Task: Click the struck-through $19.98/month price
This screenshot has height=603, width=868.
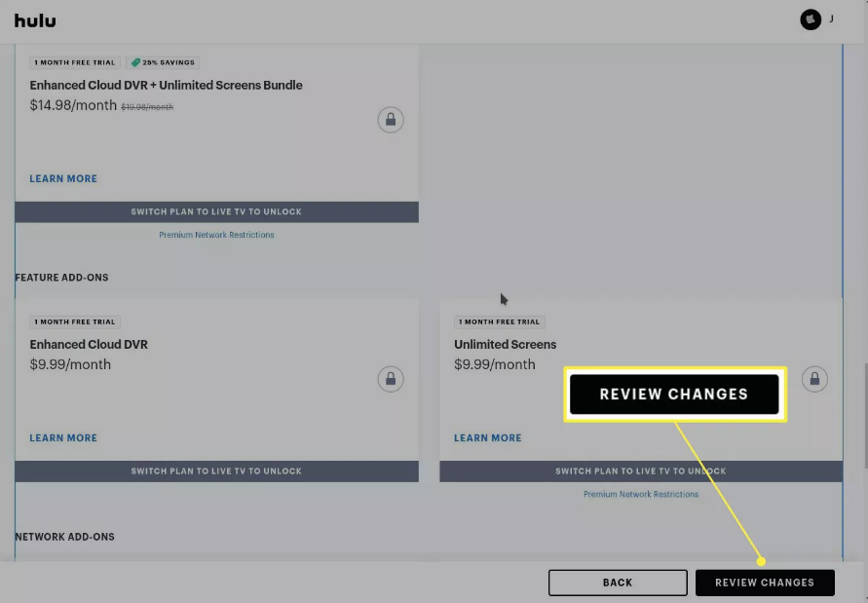Action: click(147, 107)
